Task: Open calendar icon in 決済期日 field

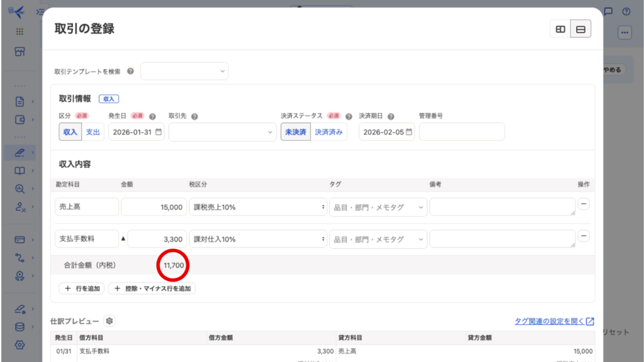Action: 409,132
